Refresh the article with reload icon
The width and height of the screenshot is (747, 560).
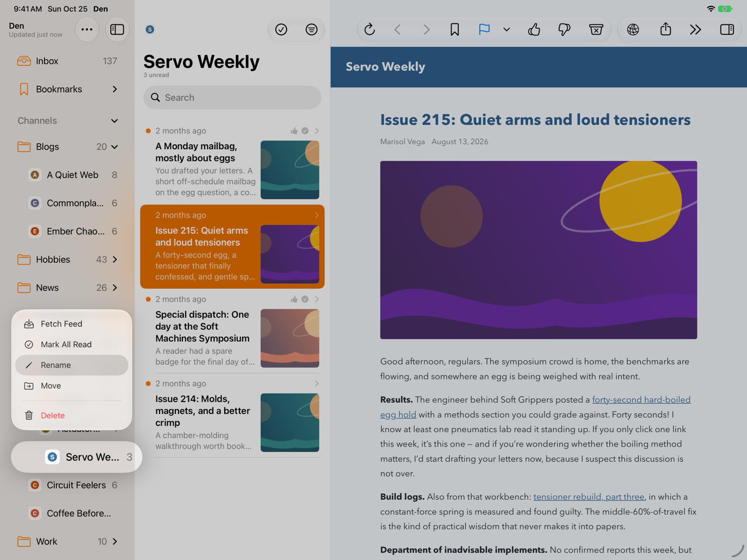tap(370, 29)
